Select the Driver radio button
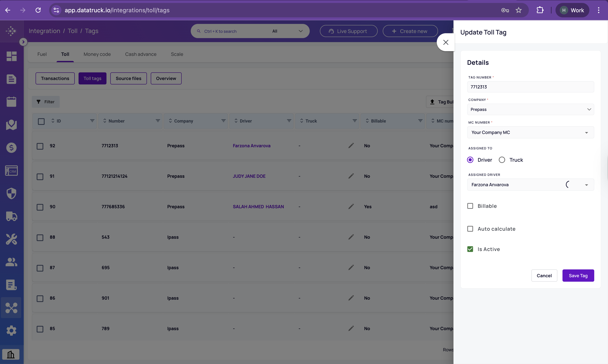 pyautogui.click(x=470, y=160)
